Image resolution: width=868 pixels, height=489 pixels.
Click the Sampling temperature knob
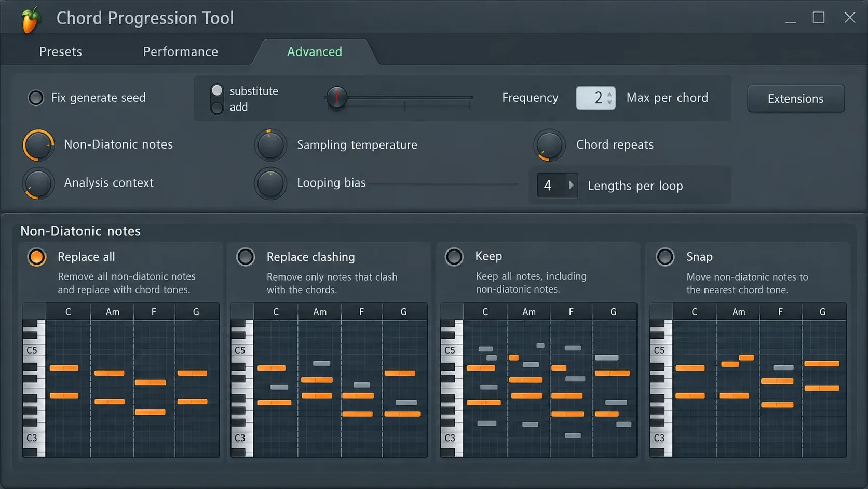click(270, 145)
